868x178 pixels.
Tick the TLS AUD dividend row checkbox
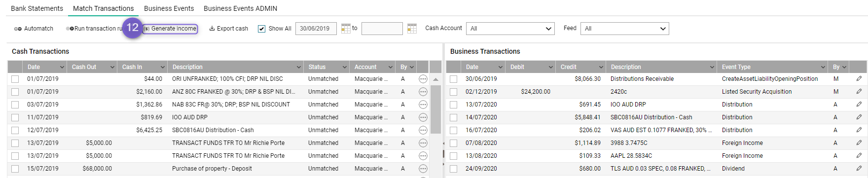point(453,169)
